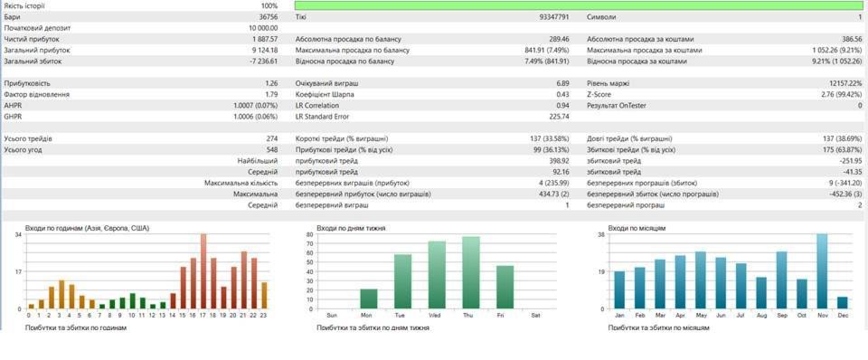Click the May bar in months chart
The image size is (868, 360).
pyautogui.click(x=700, y=280)
